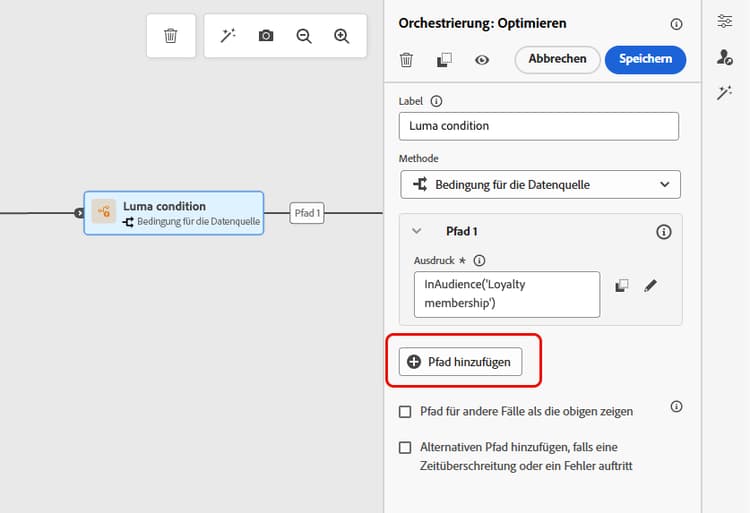Click info icon beside Ausdruck
This screenshot has height=513, width=750.
(x=479, y=261)
